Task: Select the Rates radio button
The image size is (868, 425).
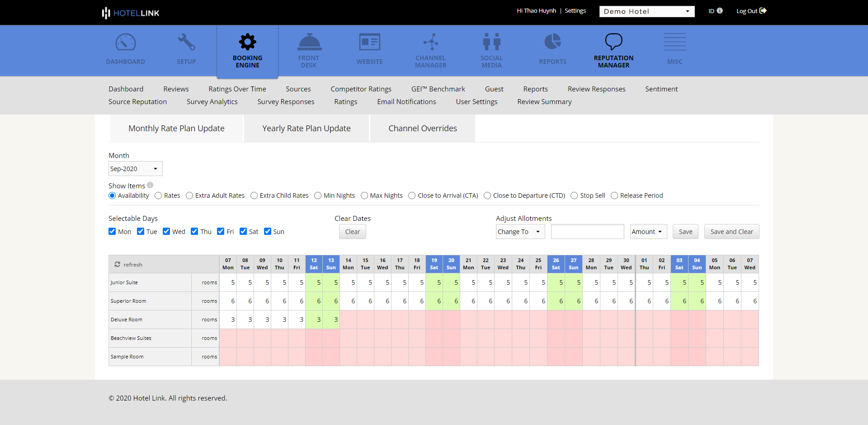Action: (x=159, y=196)
